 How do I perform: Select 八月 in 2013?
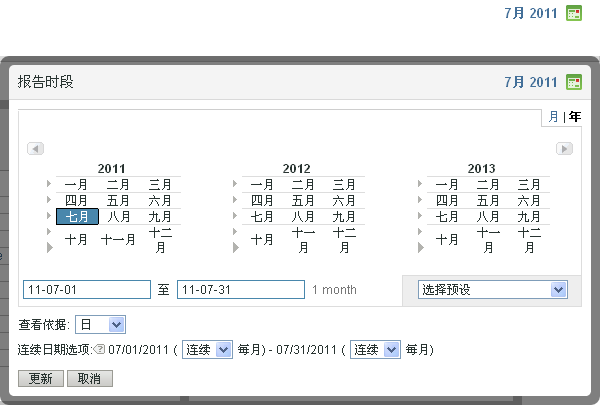[x=488, y=217]
